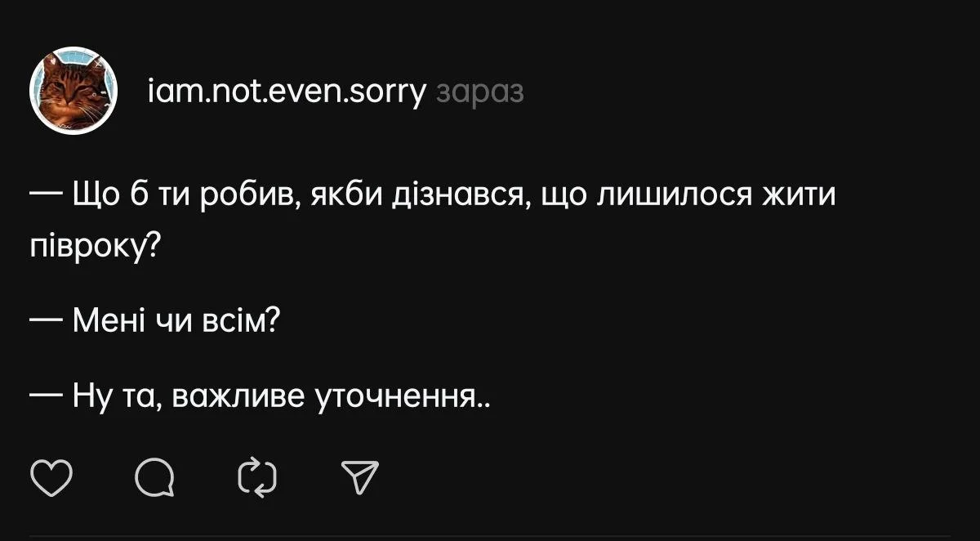Viewport: 980px width, 541px height.
Task: Share the post with the paper plane icon
Action: [359, 478]
